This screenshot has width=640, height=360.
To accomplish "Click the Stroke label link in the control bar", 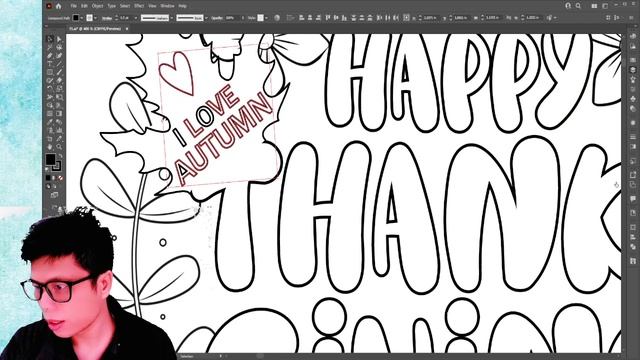I will click(107, 18).
